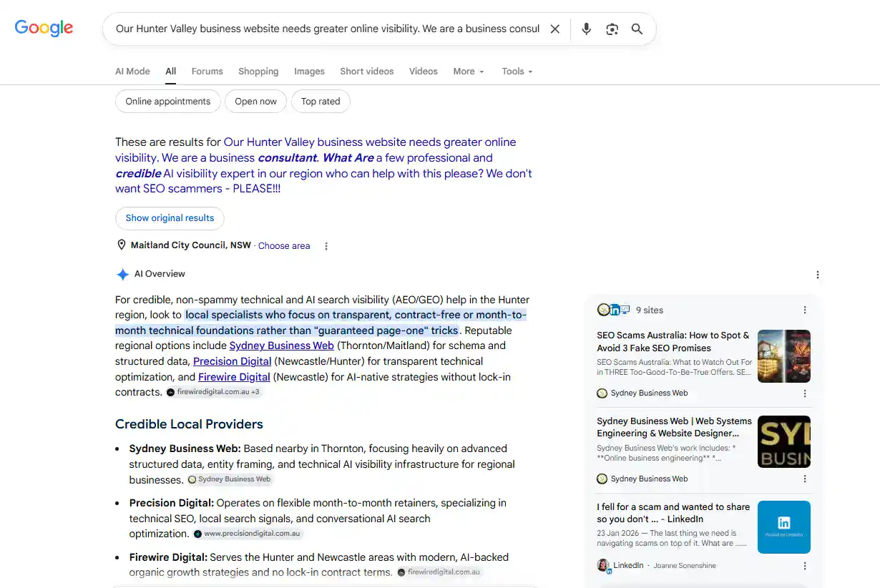Click Sydney Business Web favicon under SEO Scams card
880x588 pixels.
(602, 393)
